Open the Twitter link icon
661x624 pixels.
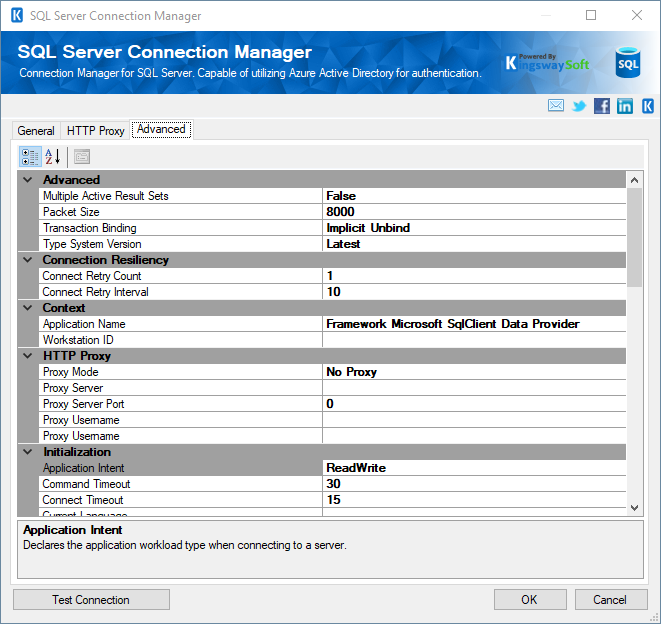579,106
